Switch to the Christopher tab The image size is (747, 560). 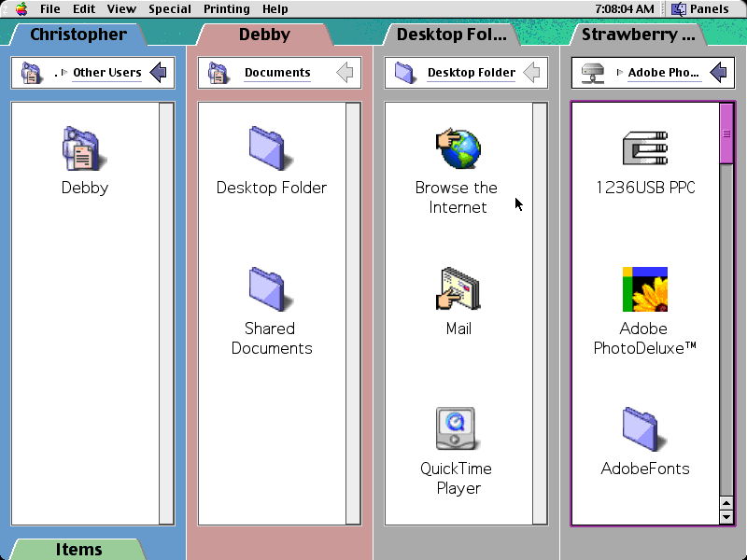(x=78, y=35)
